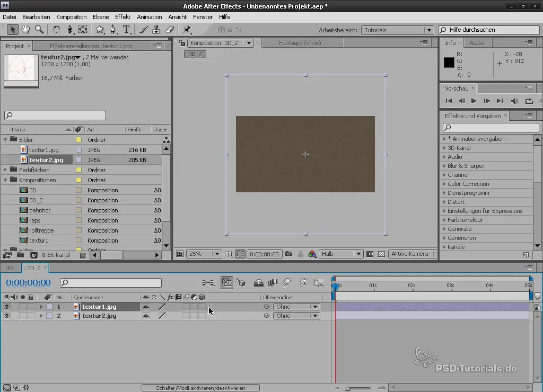Switch to the Audio panel tab
Screen dimensions: 543x392
coord(476,43)
